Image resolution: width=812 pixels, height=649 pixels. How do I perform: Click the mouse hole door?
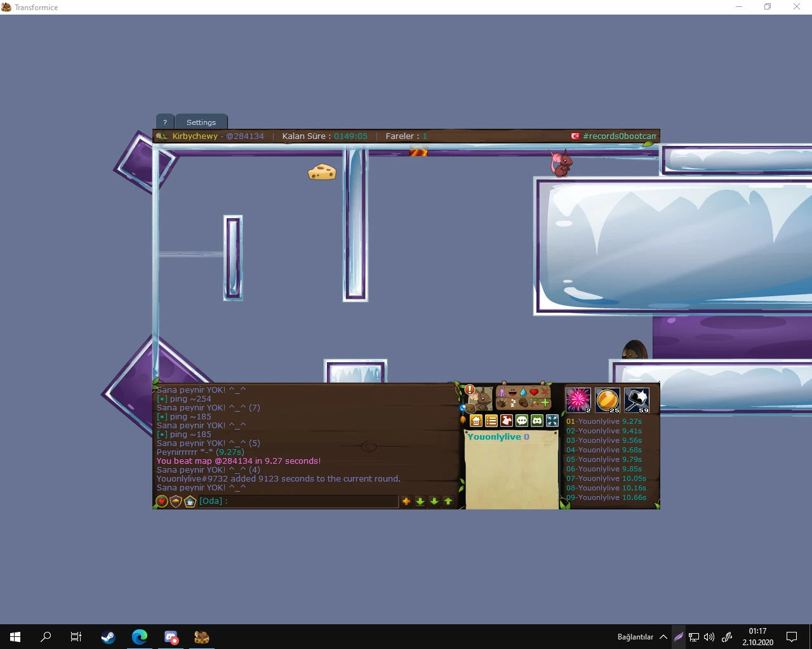click(634, 350)
